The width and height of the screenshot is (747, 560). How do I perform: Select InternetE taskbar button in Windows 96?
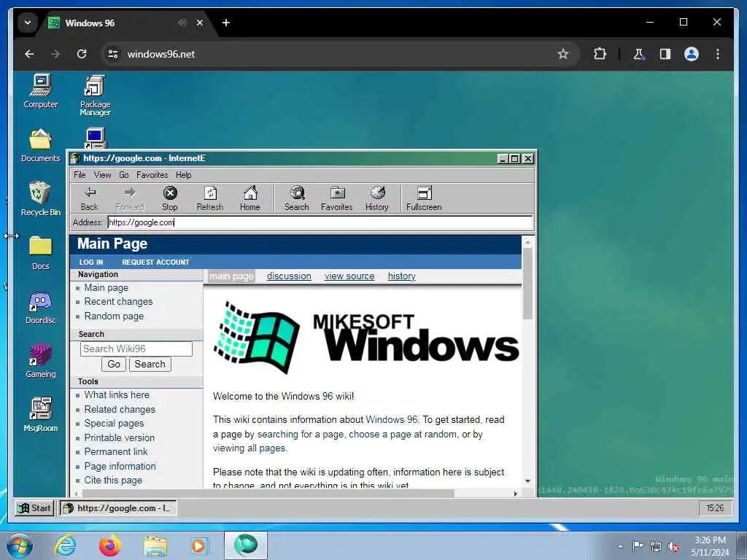(x=118, y=508)
